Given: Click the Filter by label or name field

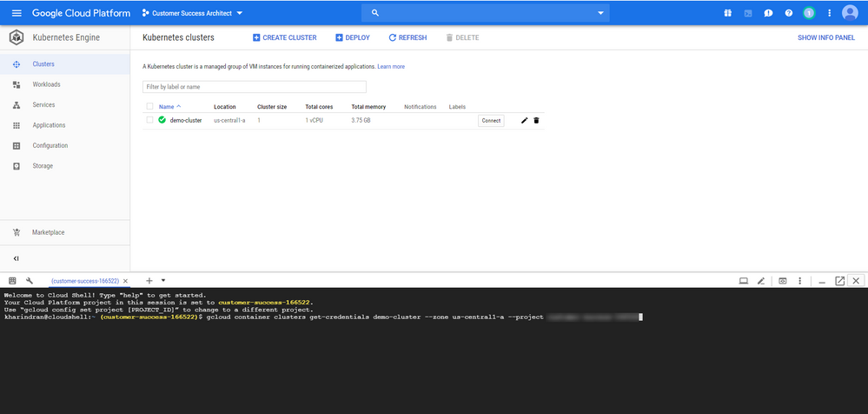Looking at the screenshot, I should click(x=254, y=87).
